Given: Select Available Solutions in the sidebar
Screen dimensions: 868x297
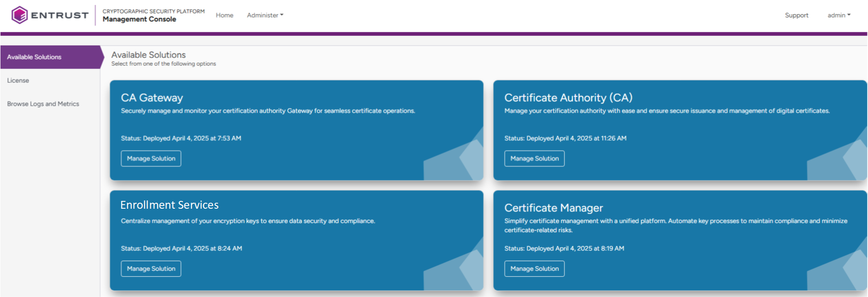Looking at the screenshot, I should [x=34, y=57].
